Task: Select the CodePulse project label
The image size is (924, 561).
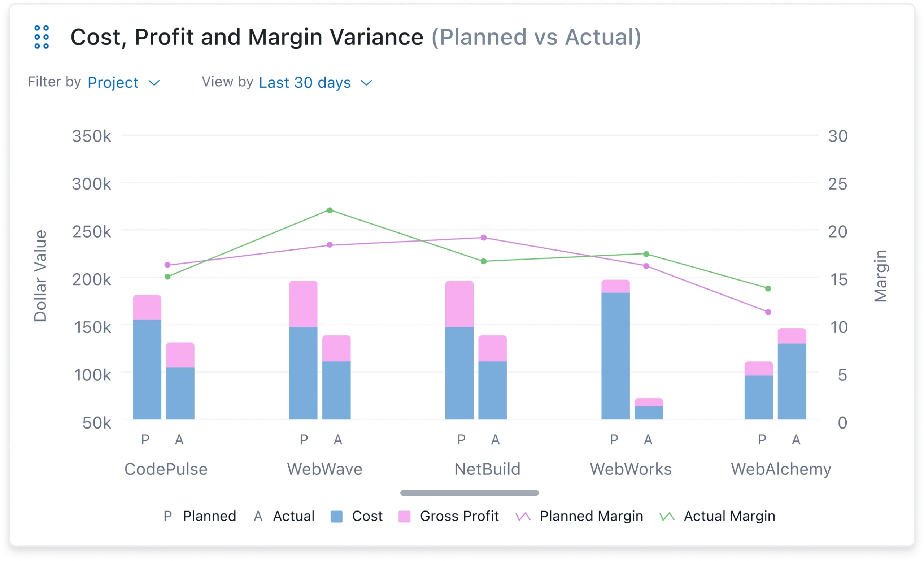Action: (x=166, y=469)
